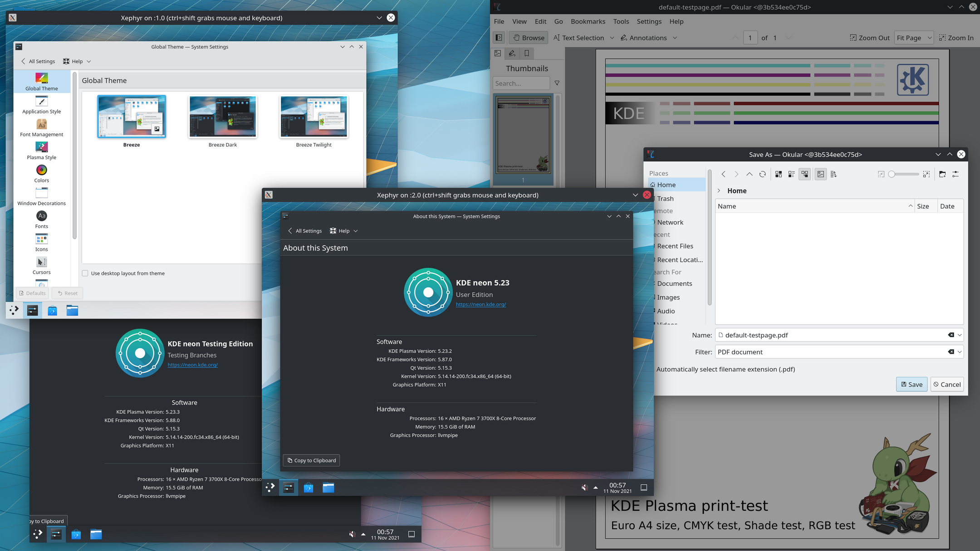Toggle Automatically select filename extension option
Image resolution: width=980 pixels, height=551 pixels.
(725, 369)
